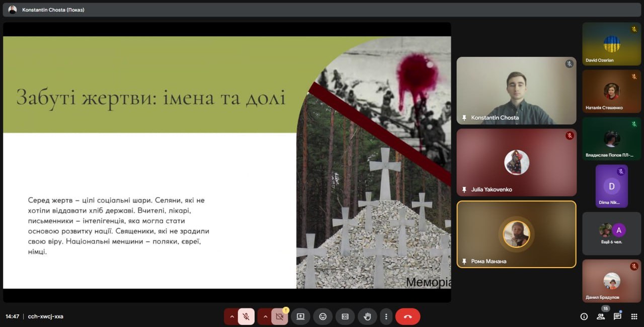Click Наталія Стешенко participant tile

click(612, 91)
